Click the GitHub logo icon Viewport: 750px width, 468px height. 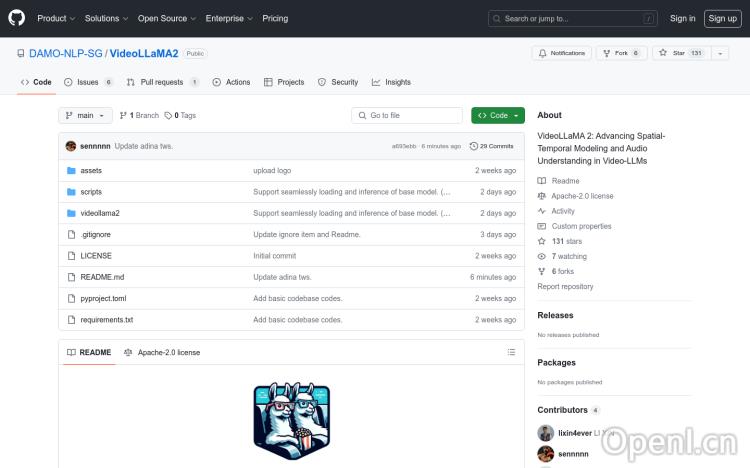coord(17,18)
